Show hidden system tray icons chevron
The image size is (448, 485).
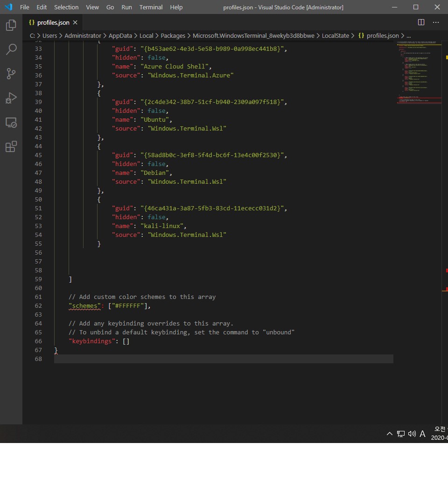click(x=390, y=434)
